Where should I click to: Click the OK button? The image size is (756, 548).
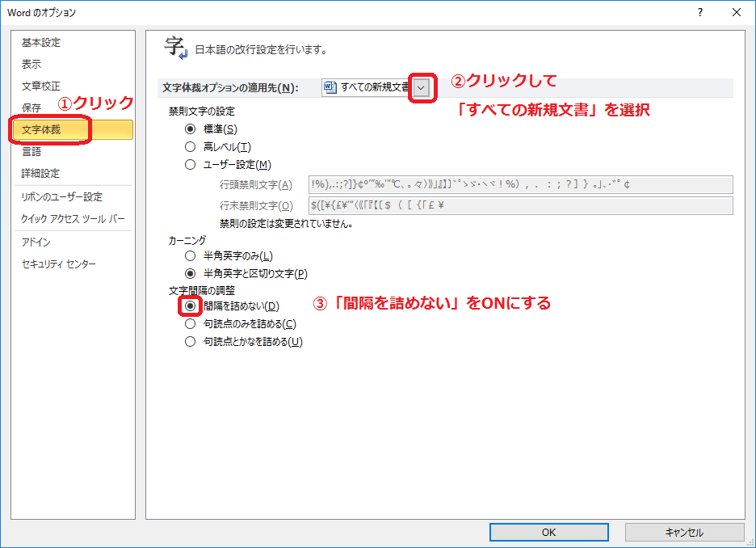(548, 532)
